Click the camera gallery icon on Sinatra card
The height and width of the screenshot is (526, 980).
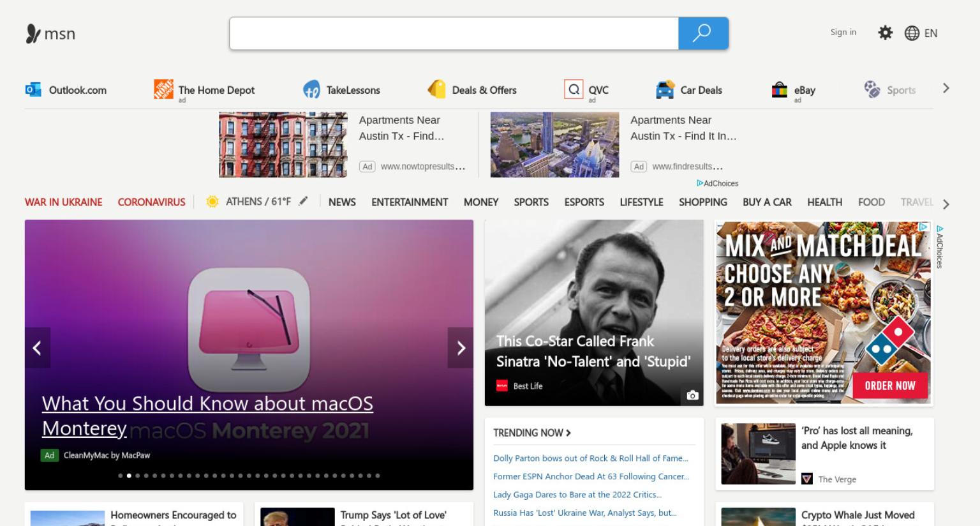[692, 395]
